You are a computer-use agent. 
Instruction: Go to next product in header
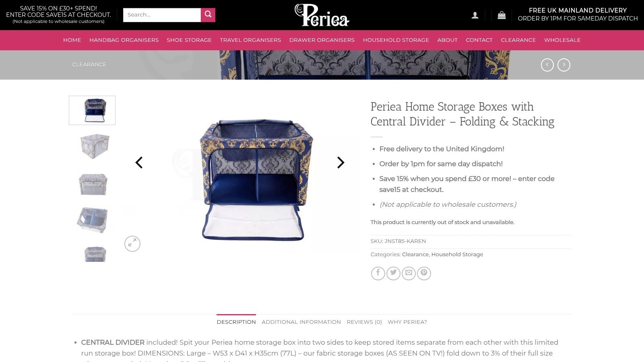tap(563, 65)
